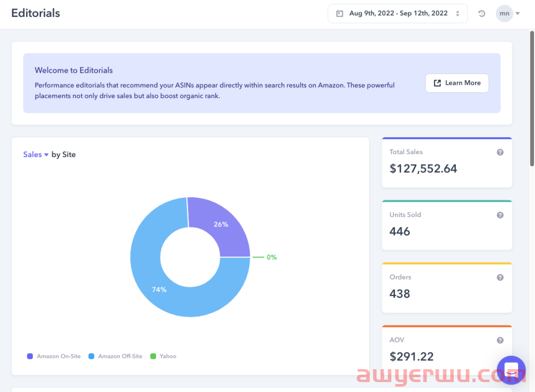Open the chat support bubble
535x392 pixels.
[x=511, y=370]
